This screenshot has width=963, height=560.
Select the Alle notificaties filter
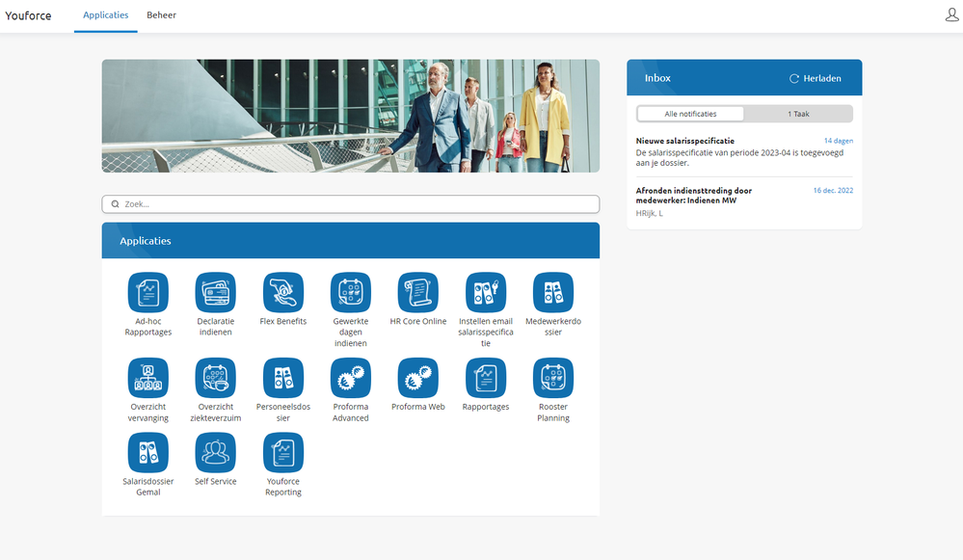tap(690, 114)
